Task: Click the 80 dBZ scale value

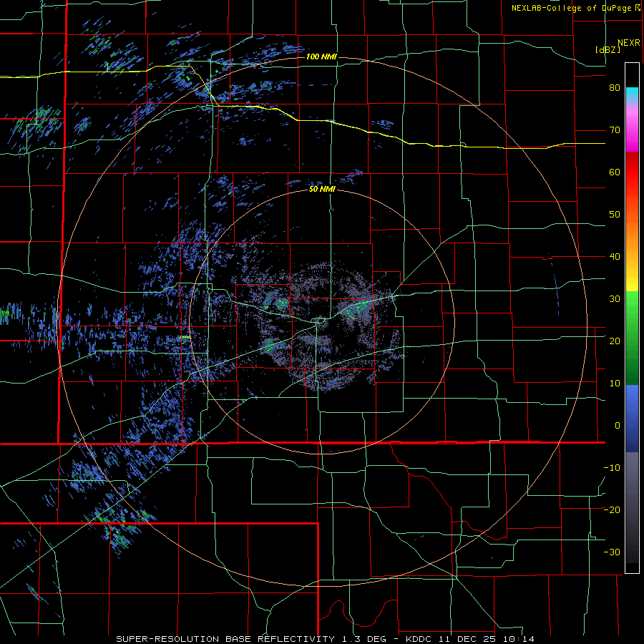Action: tap(615, 88)
